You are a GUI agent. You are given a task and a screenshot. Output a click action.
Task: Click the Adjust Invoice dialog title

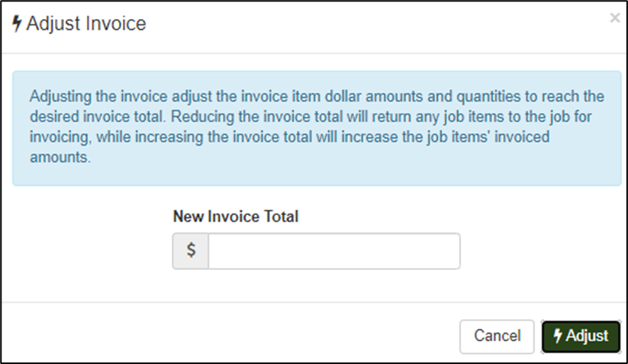point(85,24)
